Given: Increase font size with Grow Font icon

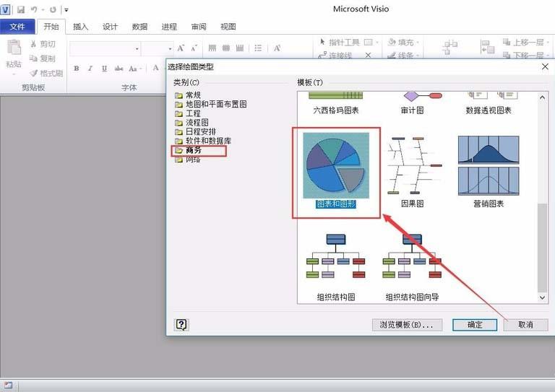Looking at the screenshot, I should 181,48.
